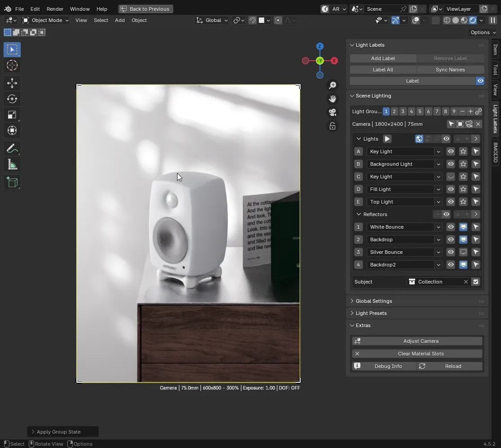Open the Backdrop2 dropdown arrow
This screenshot has height=448, width=501.
point(438,265)
